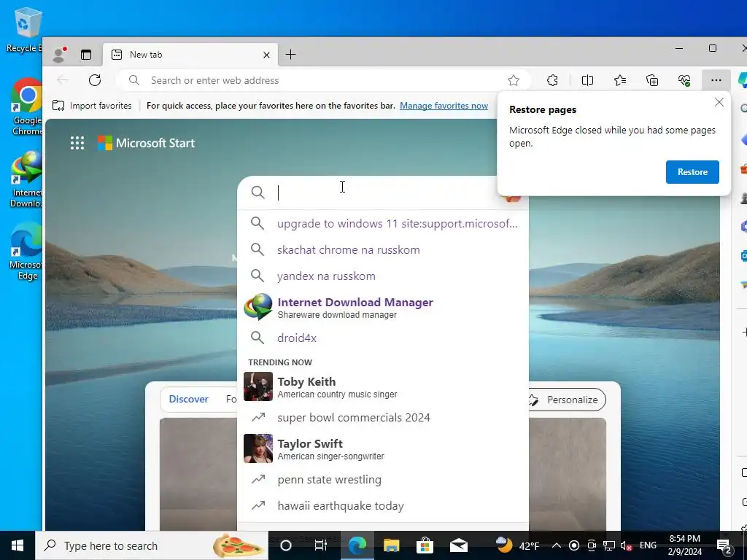747x560 pixels.
Task: Select Microsoft Edge desktop shortcut
Action: pos(27,252)
